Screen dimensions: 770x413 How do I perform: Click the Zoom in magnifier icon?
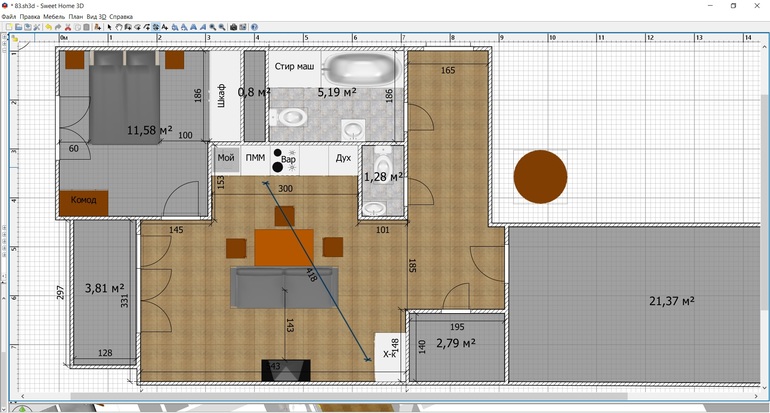pyautogui.click(x=212, y=27)
